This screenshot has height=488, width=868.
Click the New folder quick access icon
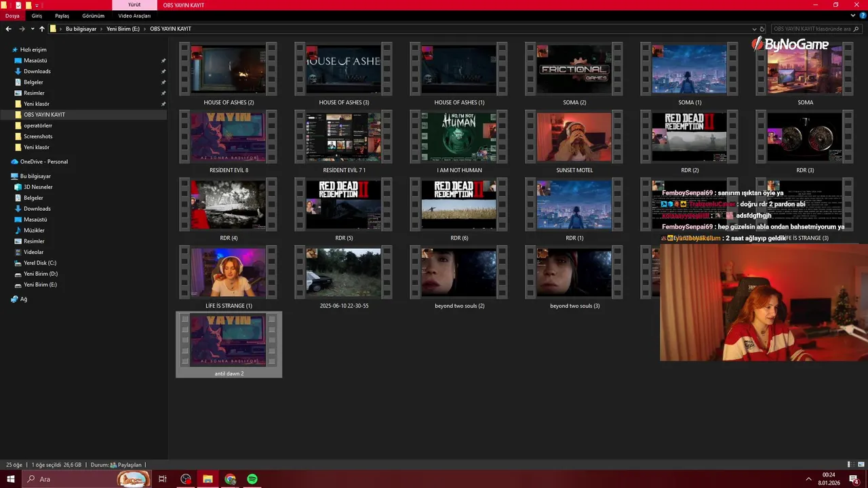[28, 5]
